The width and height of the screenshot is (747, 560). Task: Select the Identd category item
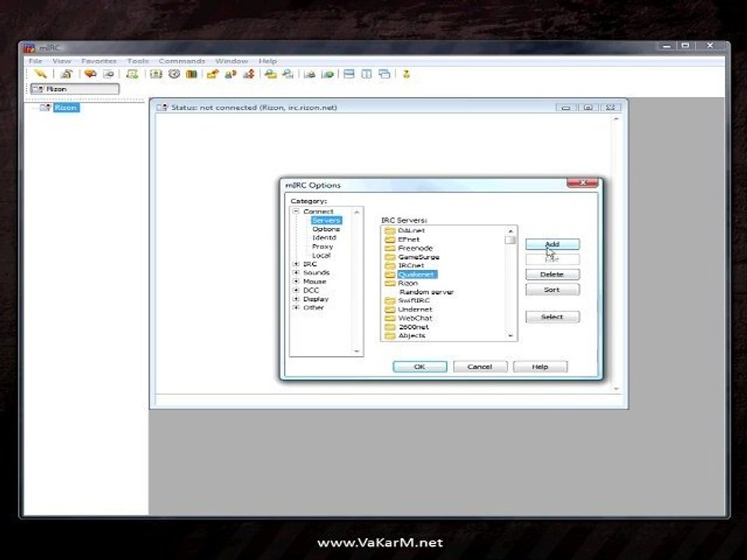coord(324,238)
